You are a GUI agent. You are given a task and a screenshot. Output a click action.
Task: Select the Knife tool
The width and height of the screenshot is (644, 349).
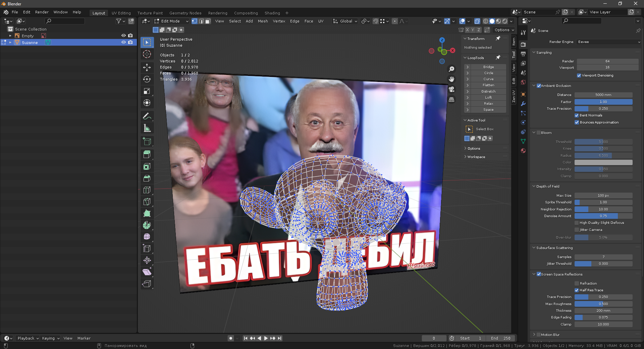(147, 202)
